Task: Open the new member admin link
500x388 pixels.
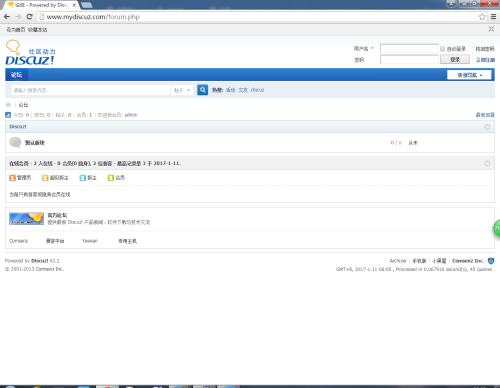Action: [x=131, y=115]
